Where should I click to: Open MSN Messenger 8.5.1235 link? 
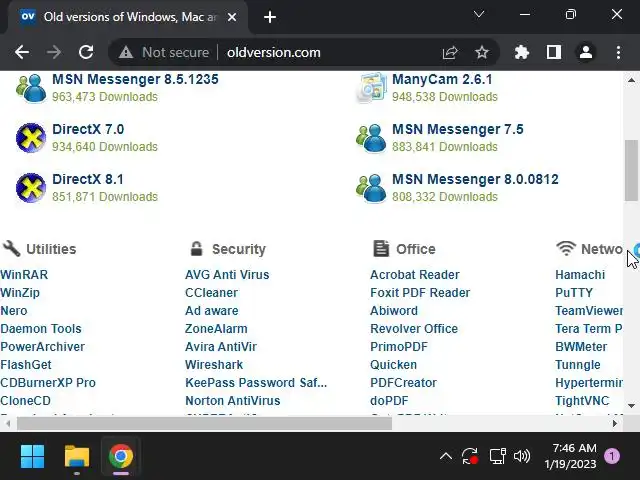[135, 79]
